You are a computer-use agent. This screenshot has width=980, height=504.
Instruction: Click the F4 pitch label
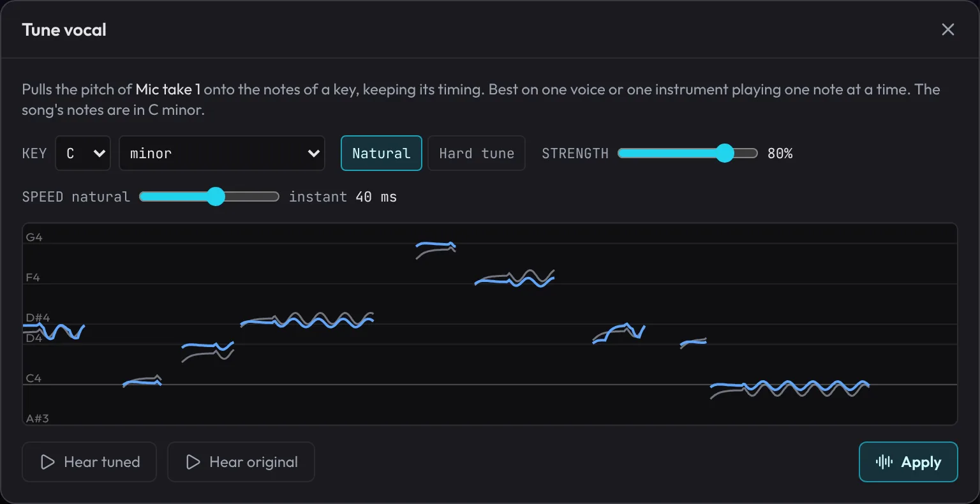click(33, 278)
